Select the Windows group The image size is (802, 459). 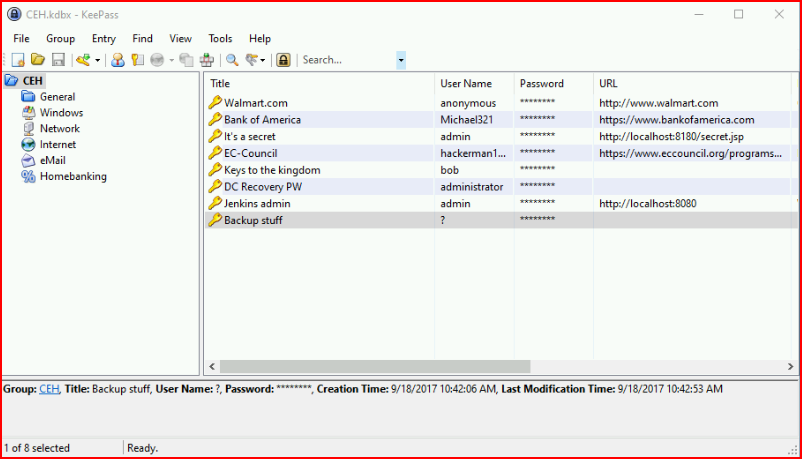[61, 113]
